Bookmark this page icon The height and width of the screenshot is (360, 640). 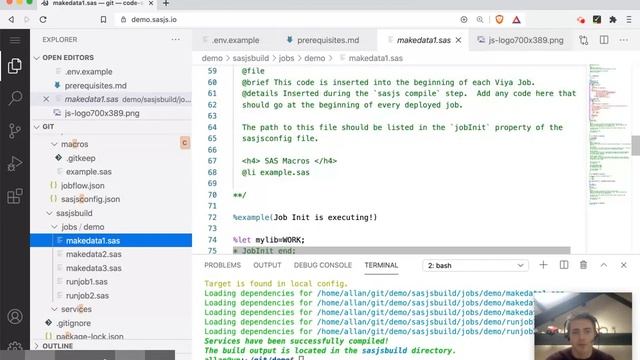pyautogui.click(x=103, y=20)
